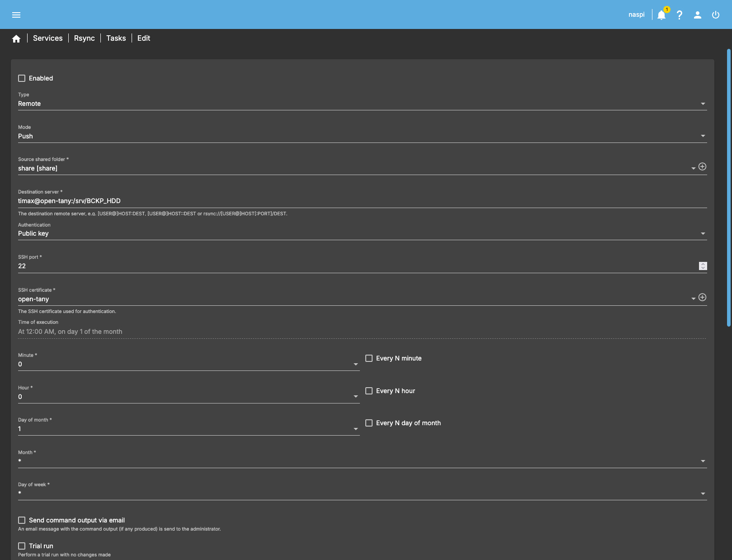Screen dimensions: 732x560
Task: Open the hamburger navigation menu
Action: (16, 15)
